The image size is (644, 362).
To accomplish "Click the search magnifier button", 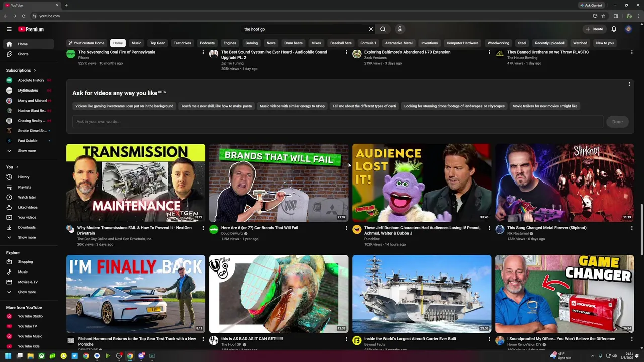I will [383, 29].
